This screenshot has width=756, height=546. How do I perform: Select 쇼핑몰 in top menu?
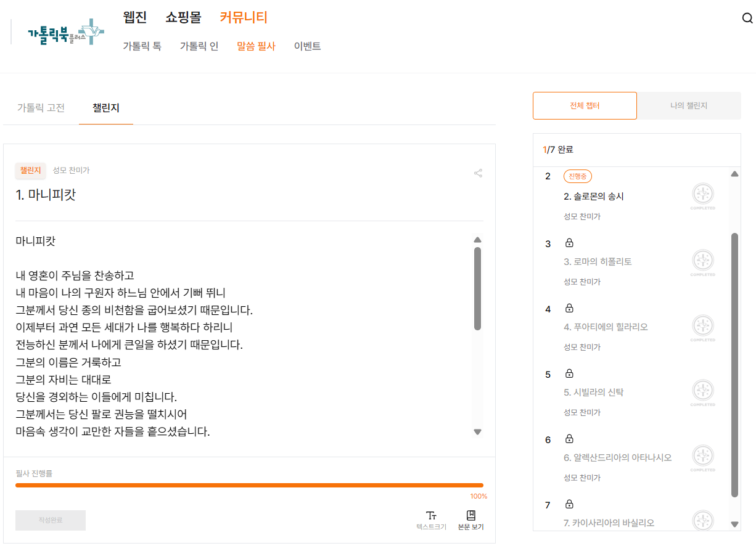pos(183,17)
